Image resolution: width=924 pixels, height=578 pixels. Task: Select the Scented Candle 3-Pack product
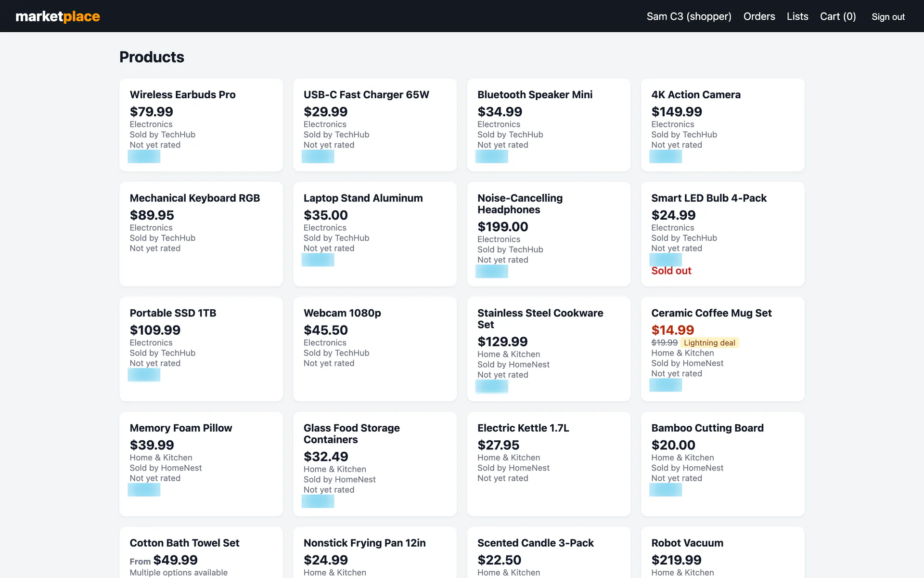(x=535, y=543)
